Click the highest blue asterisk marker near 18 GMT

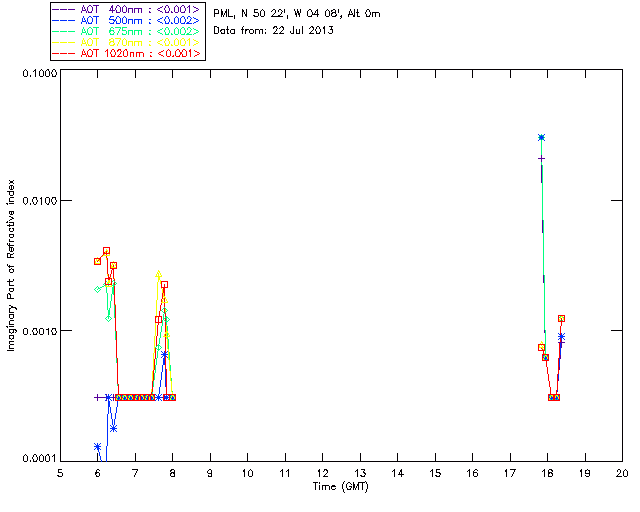click(541, 137)
